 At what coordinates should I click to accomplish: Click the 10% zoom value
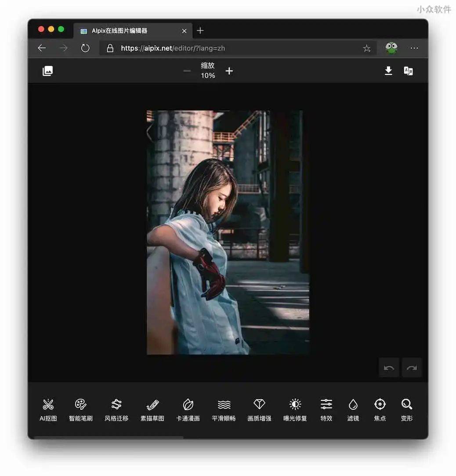coord(208,75)
